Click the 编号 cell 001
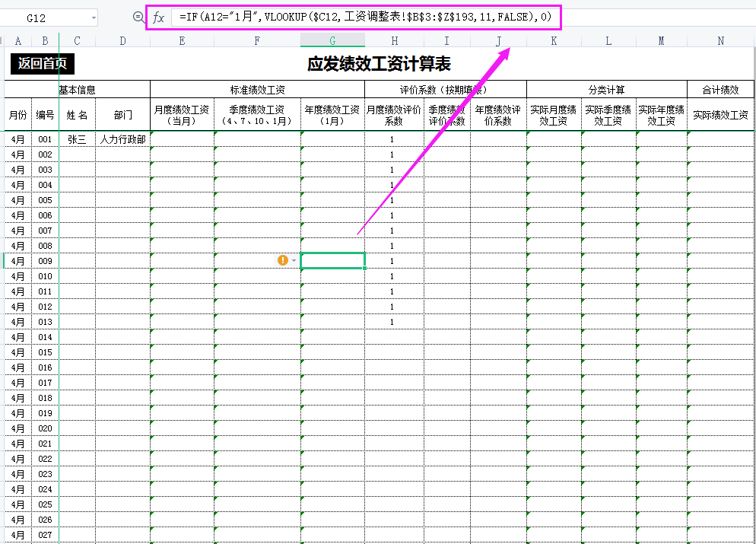The image size is (756, 544). pos(45,139)
